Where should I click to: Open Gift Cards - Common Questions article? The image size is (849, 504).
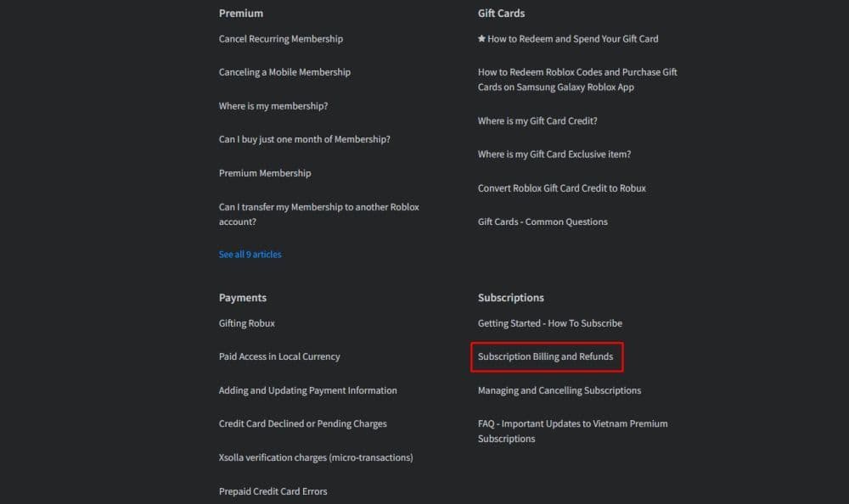542,221
